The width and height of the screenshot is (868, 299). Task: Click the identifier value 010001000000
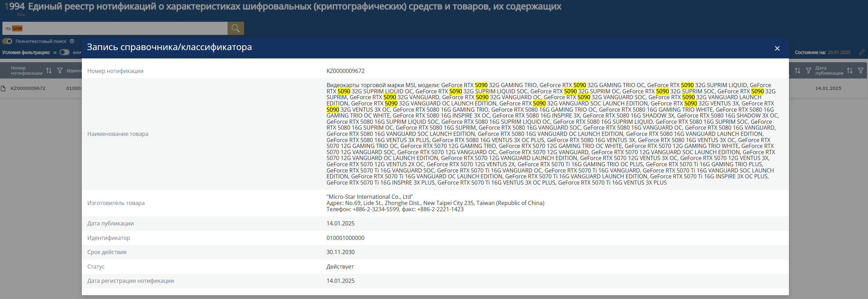[345, 238]
